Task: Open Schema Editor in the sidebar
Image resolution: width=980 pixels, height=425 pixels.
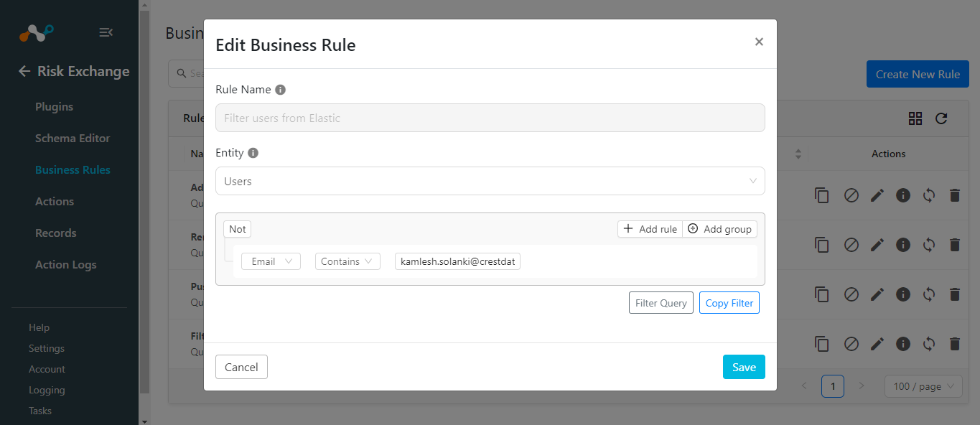Action: coord(73,138)
